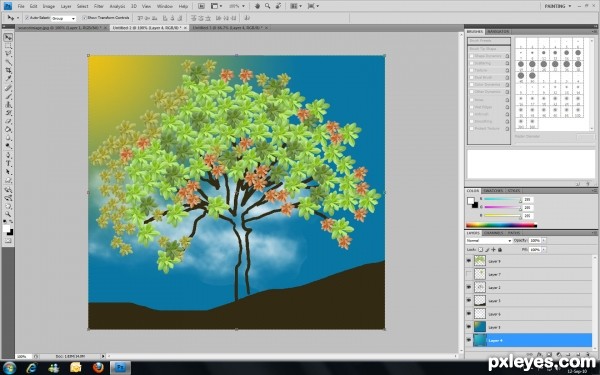
Task: Open the tool preset picker arrow
Action: point(18,18)
